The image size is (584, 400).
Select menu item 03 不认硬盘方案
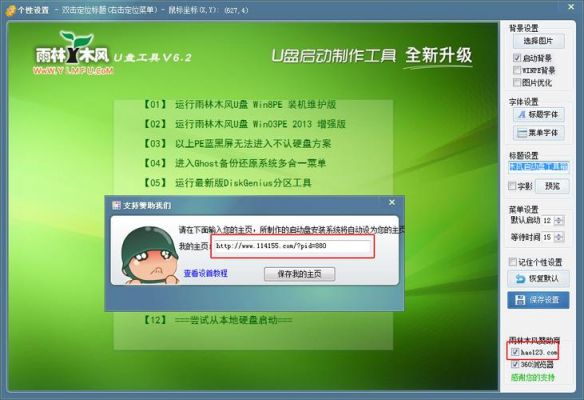(237, 143)
